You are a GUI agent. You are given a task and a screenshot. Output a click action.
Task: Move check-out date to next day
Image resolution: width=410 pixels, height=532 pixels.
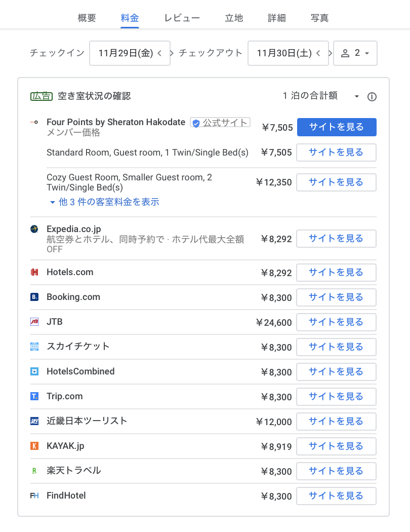pyautogui.click(x=331, y=53)
